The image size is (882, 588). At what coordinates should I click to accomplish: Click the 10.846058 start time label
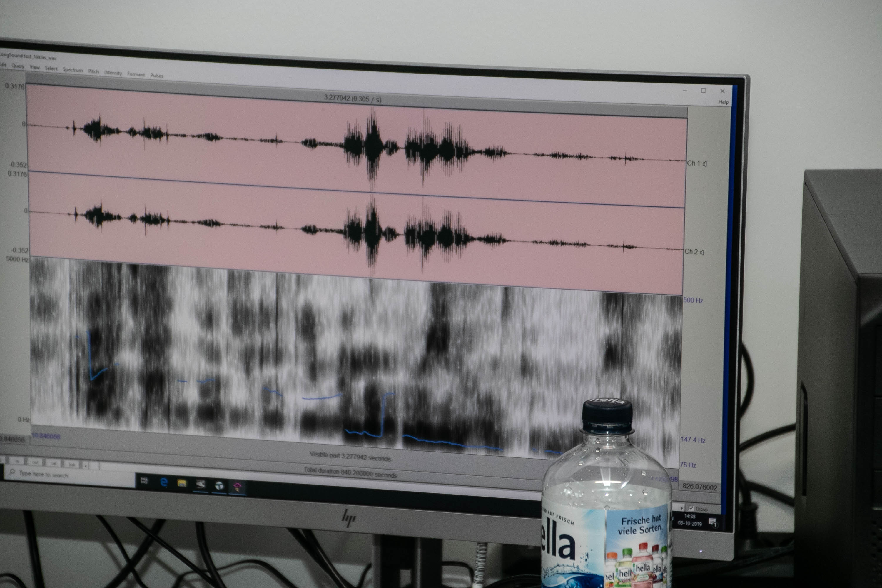pos(46,436)
